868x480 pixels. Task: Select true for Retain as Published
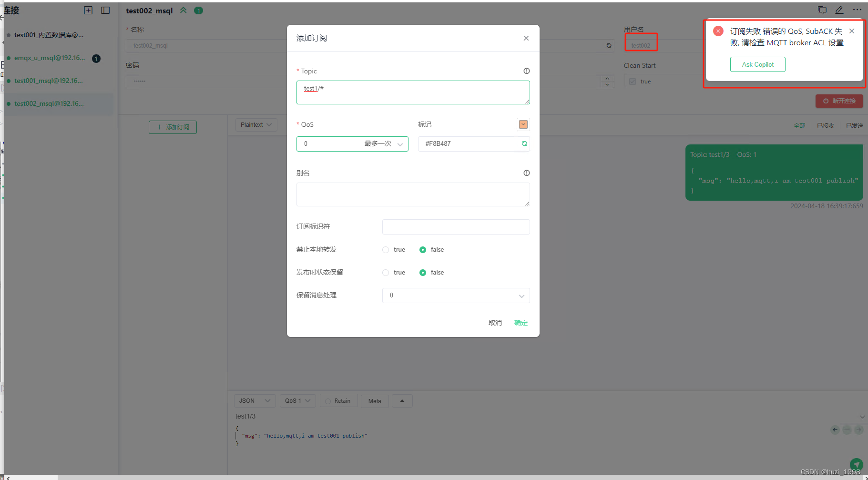tap(386, 273)
